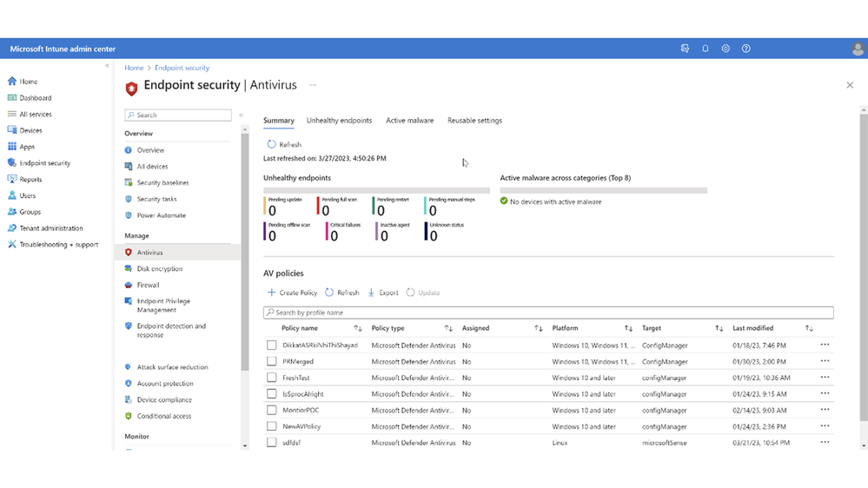The image size is (868, 488).
Task: Switch to Reusable settings tab
Action: [x=475, y=121]
